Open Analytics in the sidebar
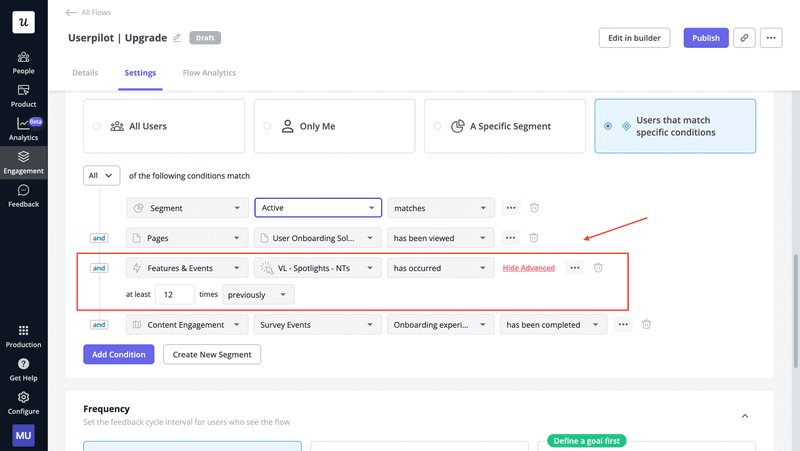 pos(23,130)
